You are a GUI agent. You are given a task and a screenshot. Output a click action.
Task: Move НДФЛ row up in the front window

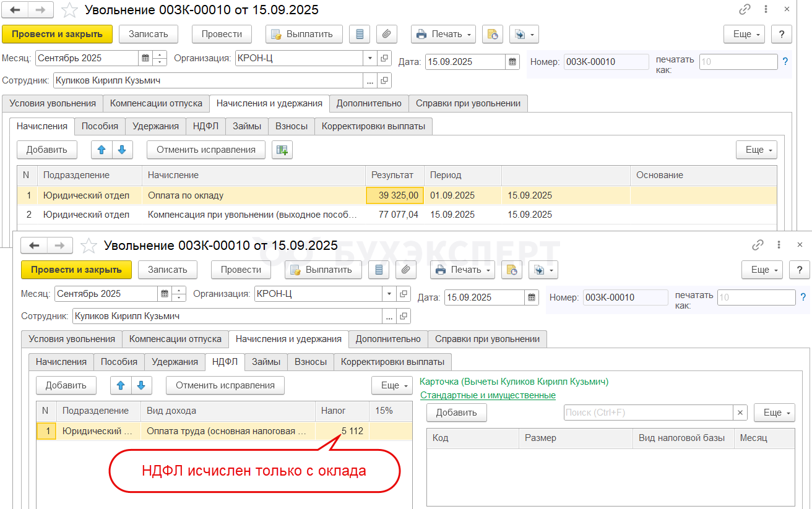[x=121, y=385]
